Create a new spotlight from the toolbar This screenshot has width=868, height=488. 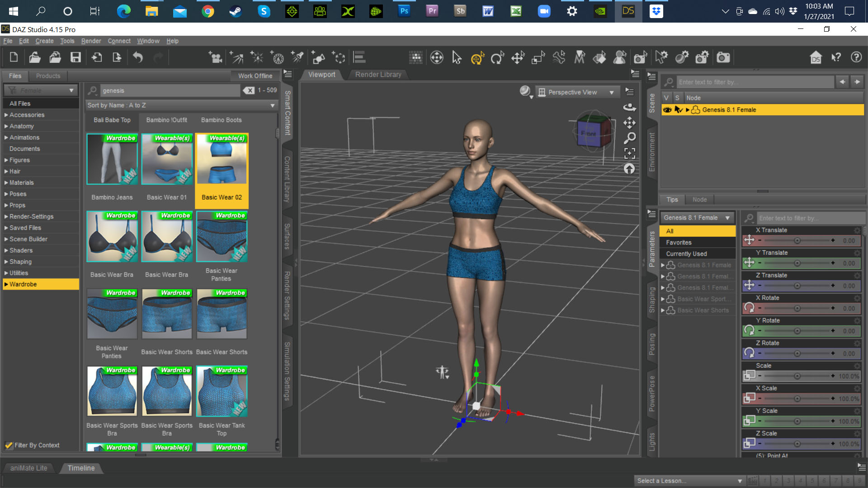(297, 57)
